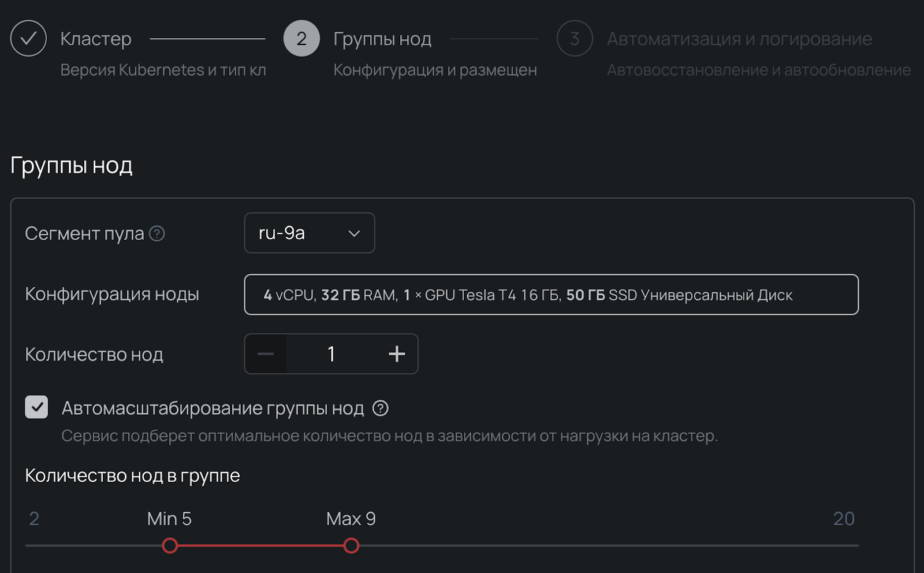Click the Версия Kubernetes и тип кл subtitle
The image size is (924, 573).
(163, 70)
